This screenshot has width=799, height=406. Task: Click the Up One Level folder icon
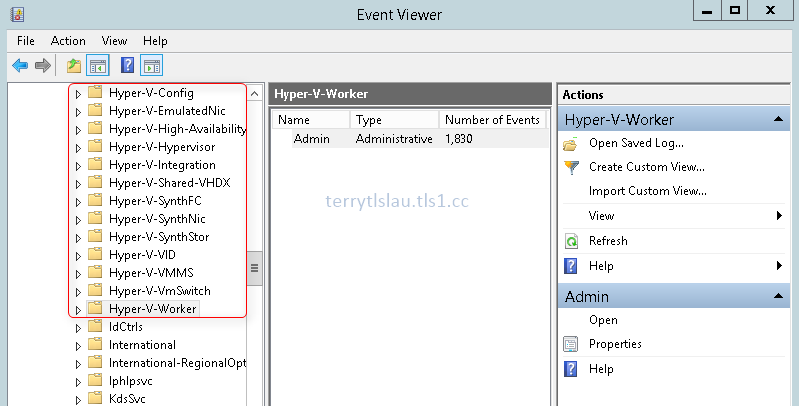click(74, 66)
